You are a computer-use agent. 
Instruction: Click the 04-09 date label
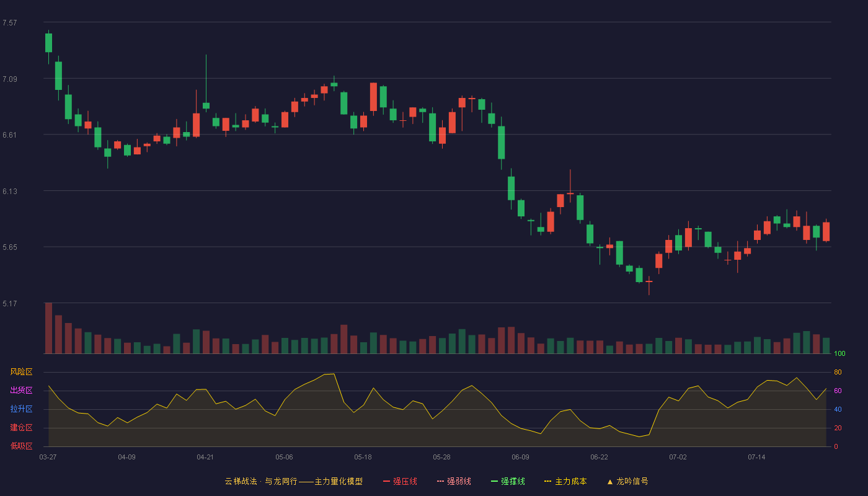pos(126,457)
